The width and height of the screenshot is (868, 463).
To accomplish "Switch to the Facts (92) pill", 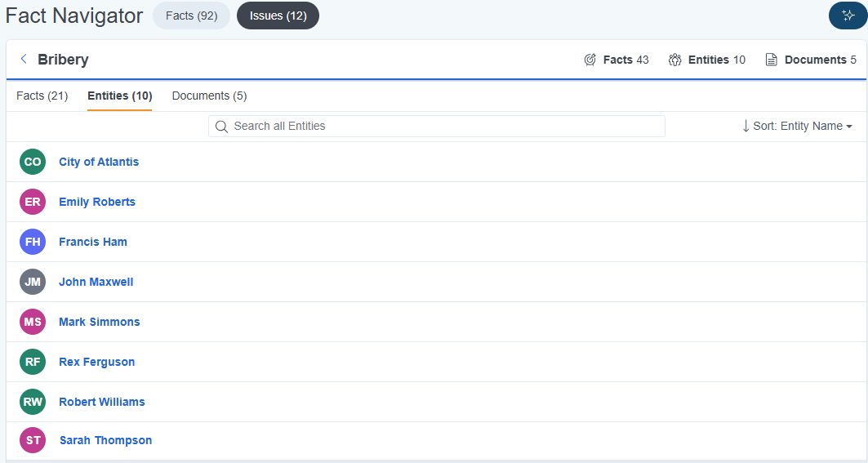I will 192,16.
